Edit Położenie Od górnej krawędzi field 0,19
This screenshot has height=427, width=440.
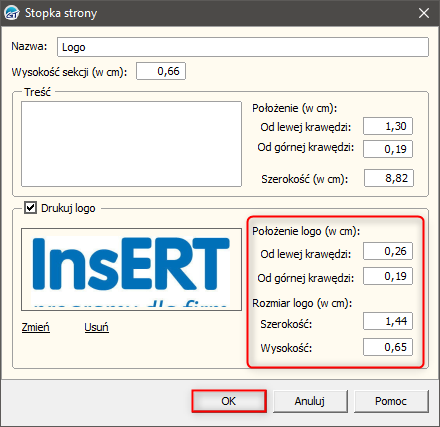[x=388, y=149]
